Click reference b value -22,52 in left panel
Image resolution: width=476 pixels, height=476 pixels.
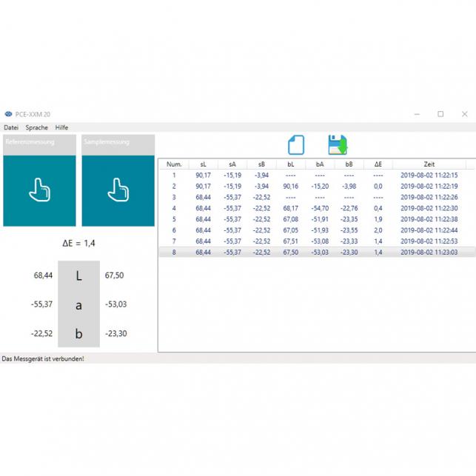pos(41,333)
